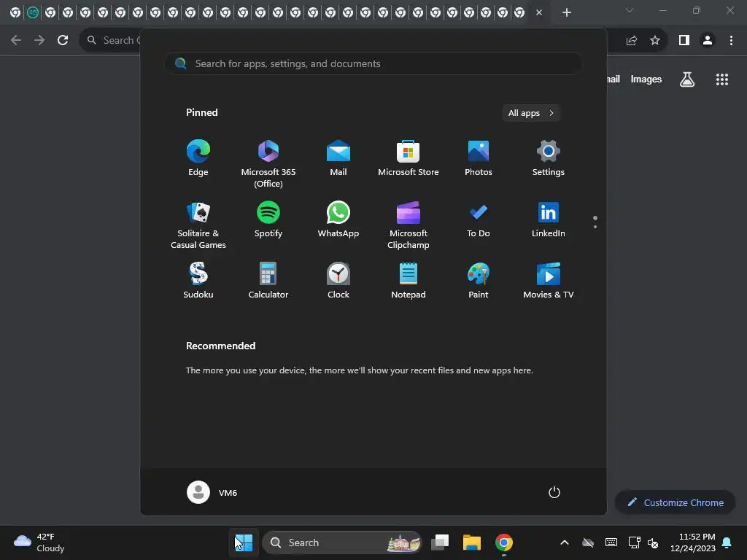The image size is (747, 560).
Task: Go to next page of pinned apps
Action: click(x=595, y=227)
